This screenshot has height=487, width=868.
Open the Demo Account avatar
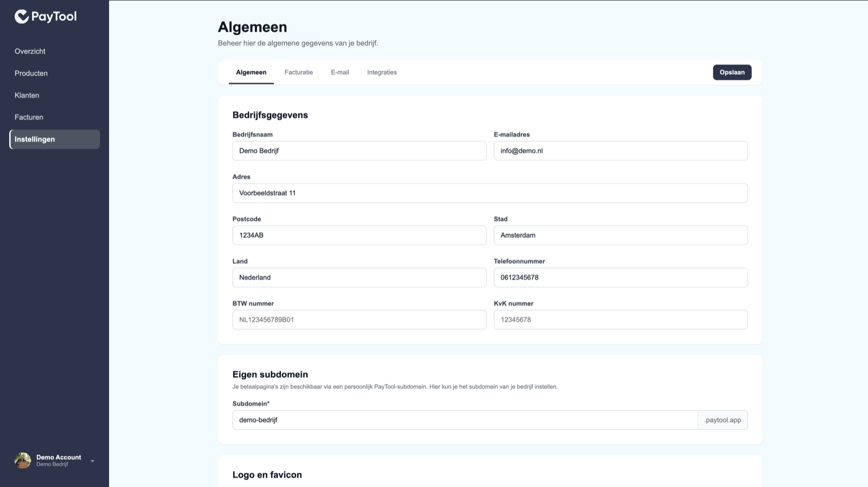(23, 460)
